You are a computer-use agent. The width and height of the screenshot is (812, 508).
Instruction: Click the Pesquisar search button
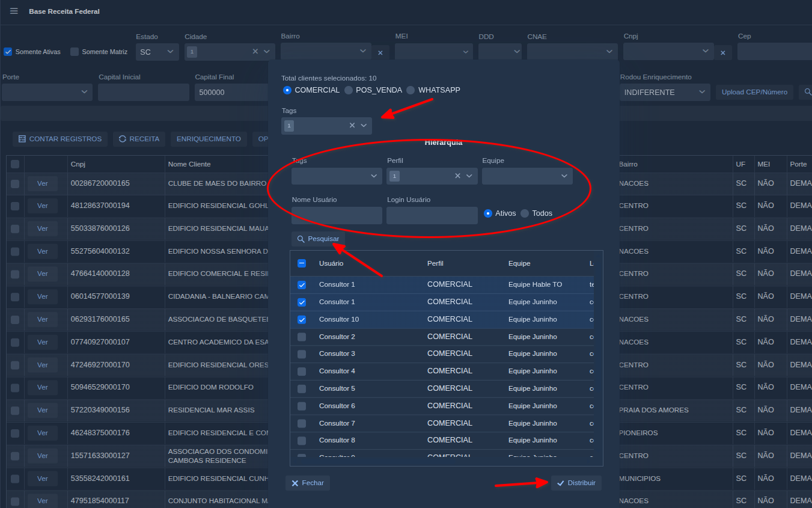pos(318,239)
